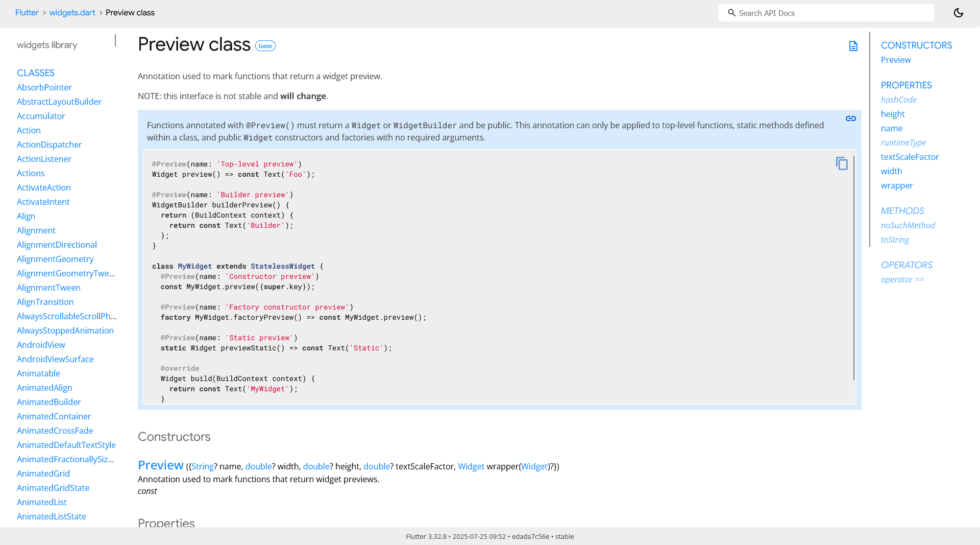Open width property link
This screenshot has height=545, width=980.
(x=891, y=171)
